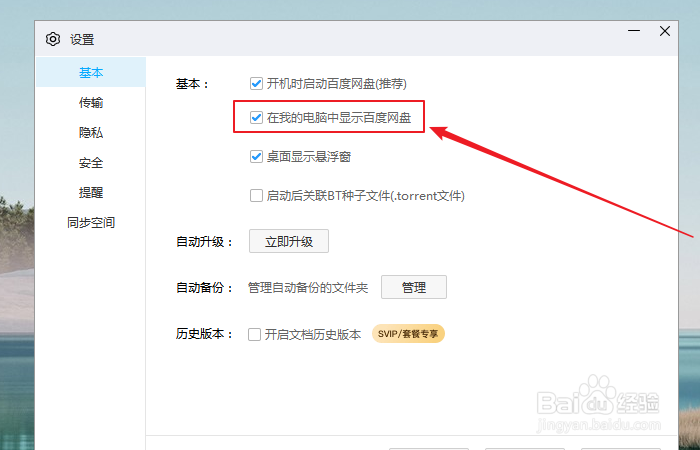Screen dimensions: 700x450
Task: Toggle 桌面显示悬浮窗 checkbox
Action: [256, 157]
